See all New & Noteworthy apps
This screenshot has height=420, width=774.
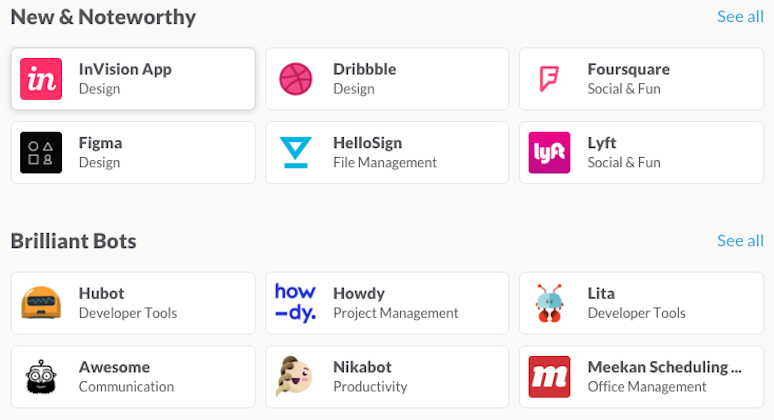coord(740,17)
